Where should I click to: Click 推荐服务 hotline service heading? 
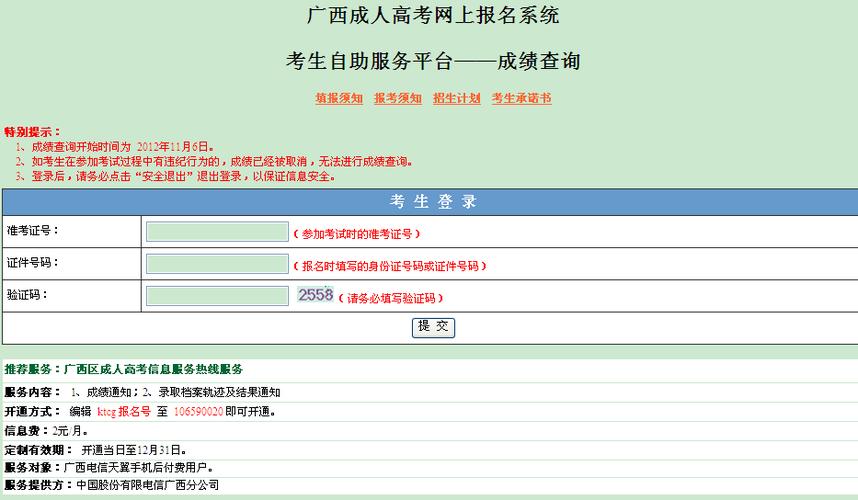point(124,369)
